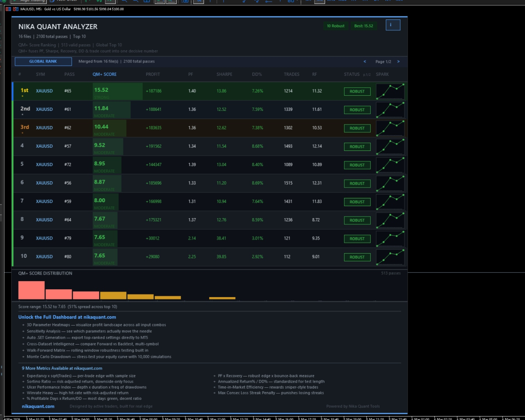525x420 pixels.
Task: Click the 'Page 1/2' indicator
Action: [x=383, y=62]
